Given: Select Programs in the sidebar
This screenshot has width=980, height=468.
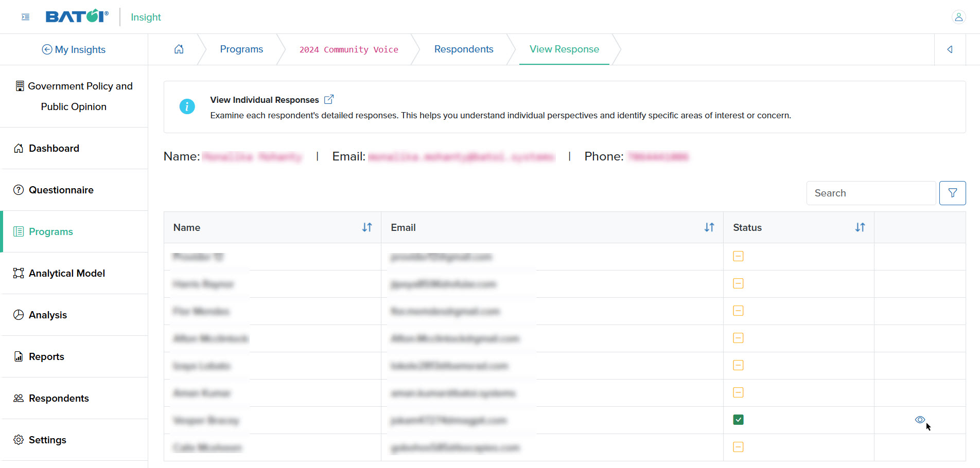Looking at the screenshot, I should click(x=75, y=231).
